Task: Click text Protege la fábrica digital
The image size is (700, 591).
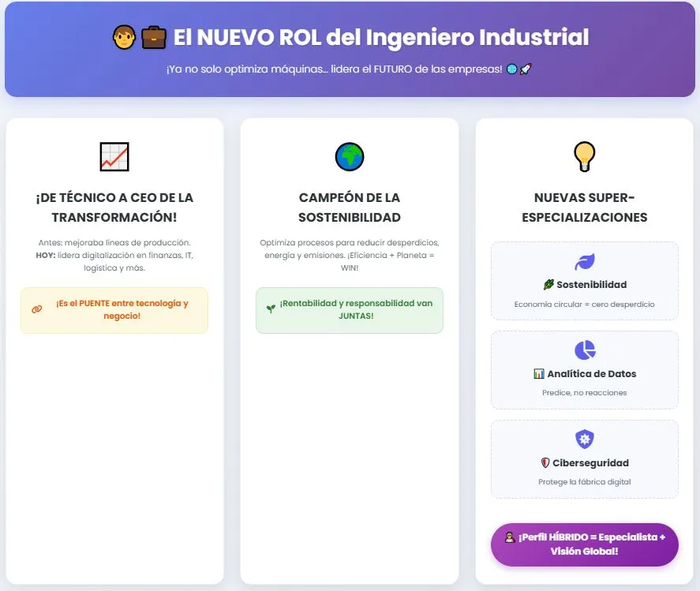Action: [584, 481]
